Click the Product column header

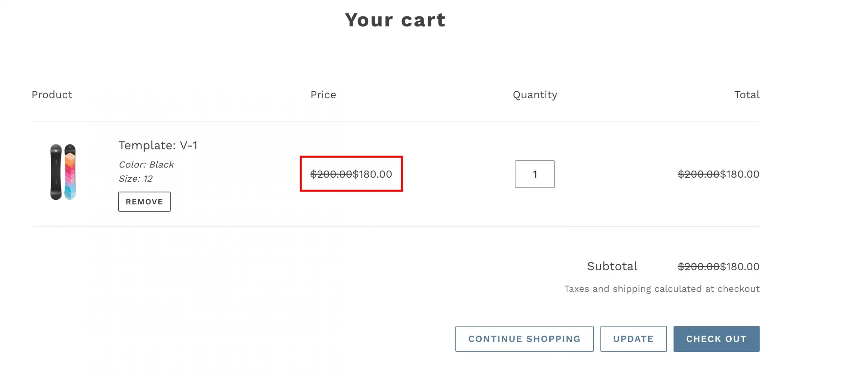tap(52, 95)
